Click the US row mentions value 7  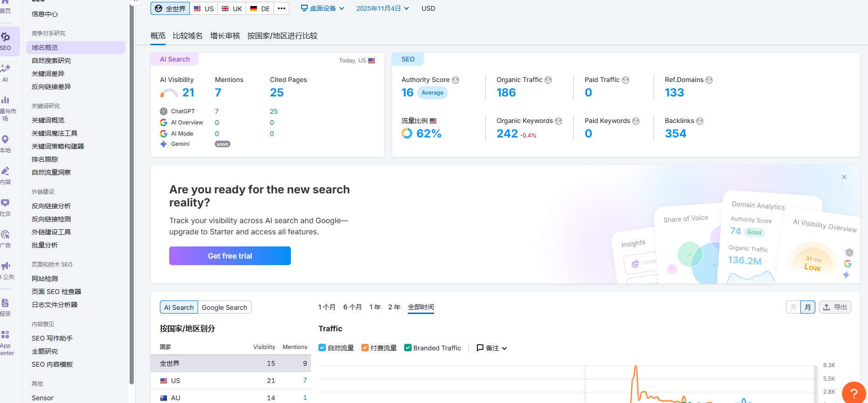305,381
